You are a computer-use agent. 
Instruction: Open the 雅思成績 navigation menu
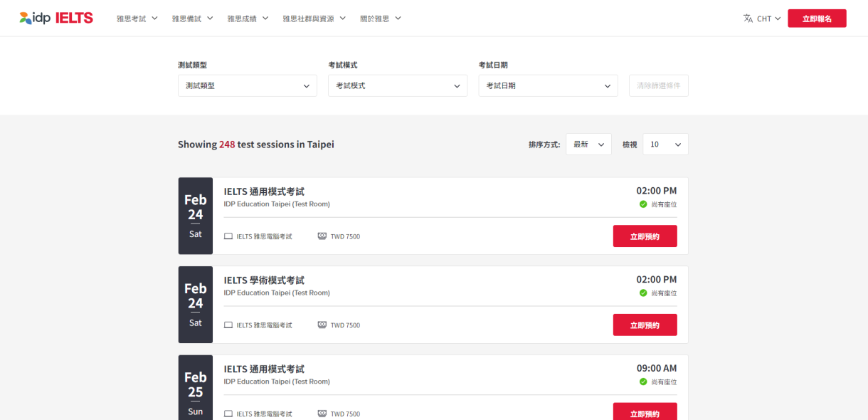click(248, 19)
